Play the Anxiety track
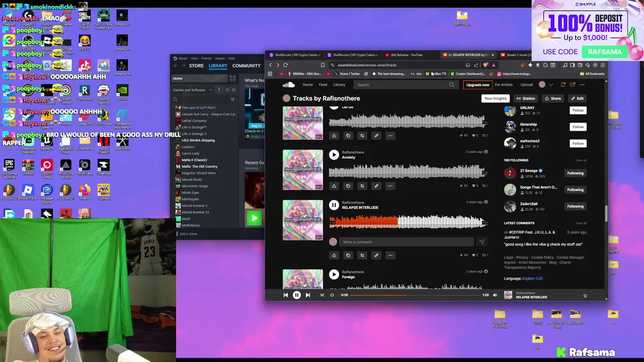This screenshot has height=362, width=644. [334, 155]
